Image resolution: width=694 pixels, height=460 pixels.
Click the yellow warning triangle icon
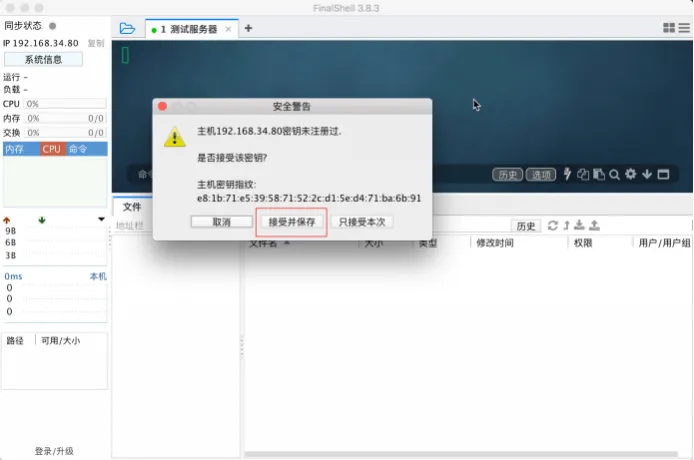coord(175,137)
